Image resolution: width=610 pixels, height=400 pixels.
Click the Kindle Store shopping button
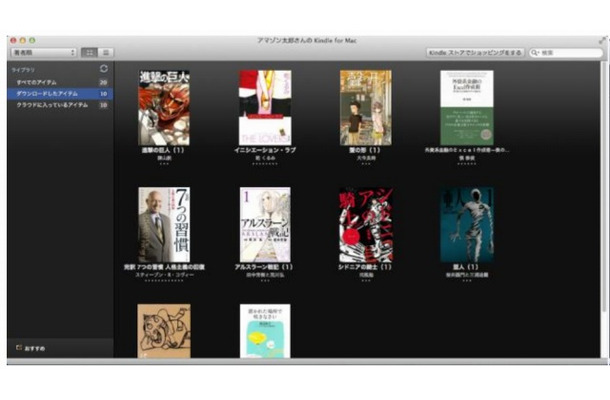click(x=475, y=53)
